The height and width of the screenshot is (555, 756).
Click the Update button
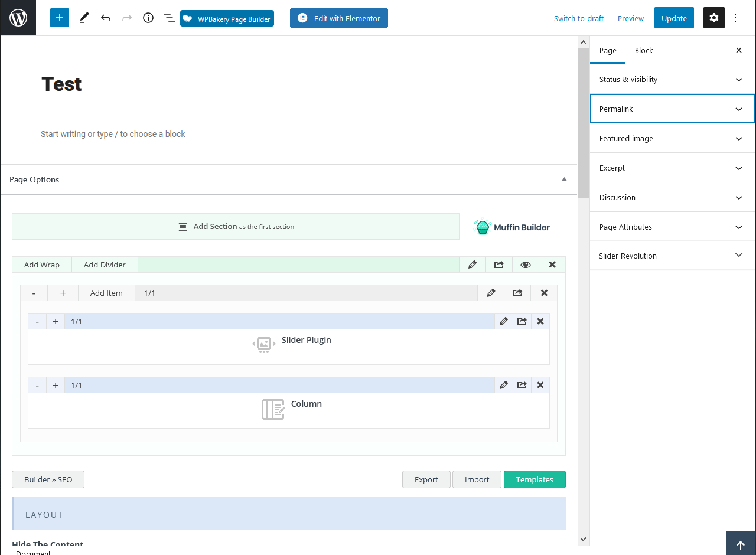[x=674, y=18]
